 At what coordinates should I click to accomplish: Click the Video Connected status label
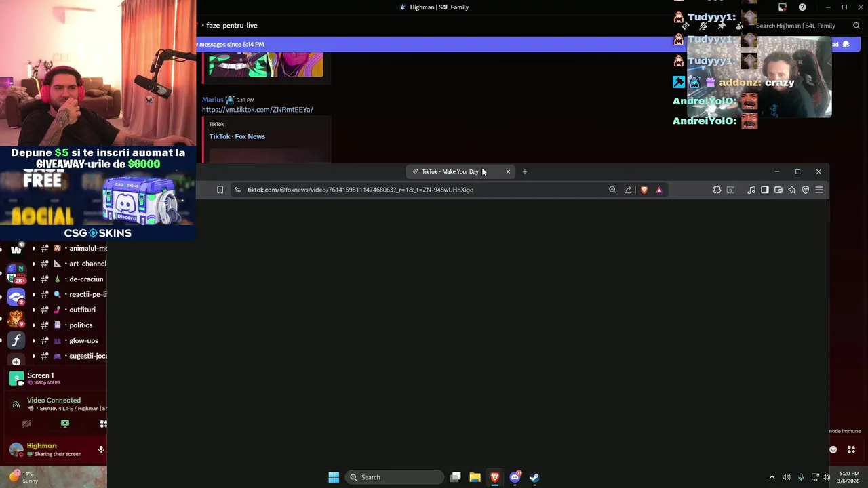pos(54,400)
